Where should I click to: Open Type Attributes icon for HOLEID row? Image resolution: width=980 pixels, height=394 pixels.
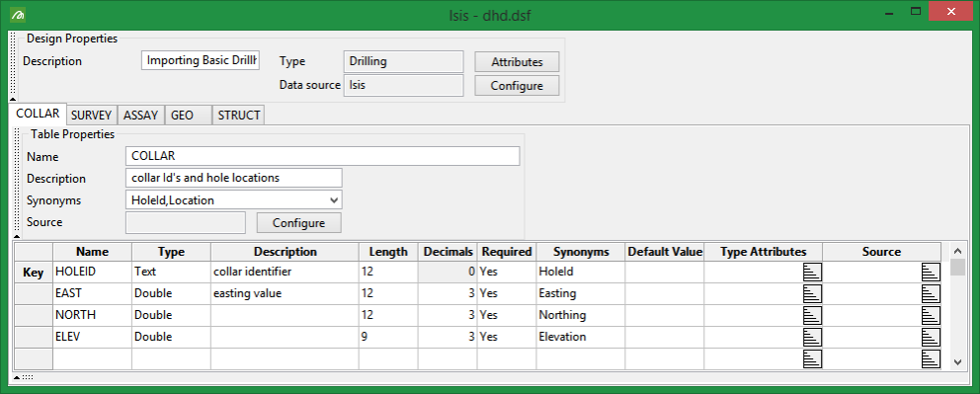(812, 272)
